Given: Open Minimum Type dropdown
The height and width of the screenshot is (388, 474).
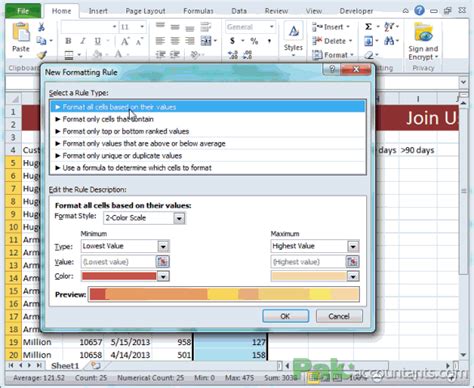Looking at the screenshot, I should pos(163,247).
